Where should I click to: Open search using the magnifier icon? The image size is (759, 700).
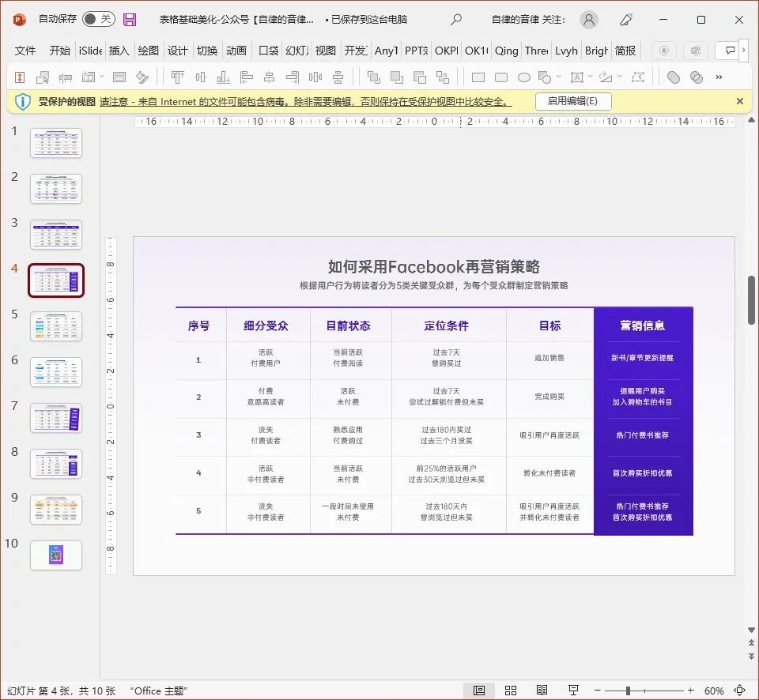click(456, 19)
